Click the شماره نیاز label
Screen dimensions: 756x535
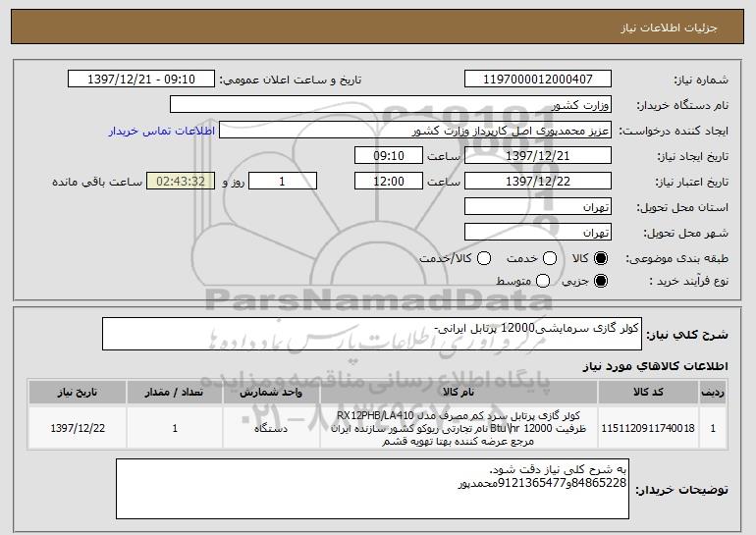point(701,80)
